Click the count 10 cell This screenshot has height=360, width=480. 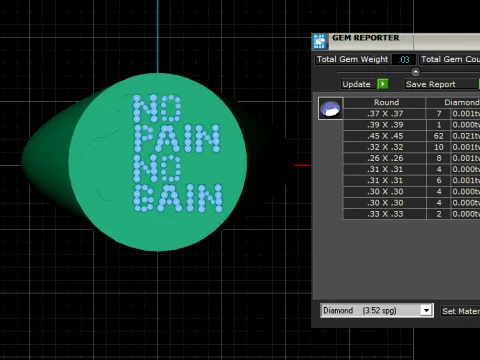click(x=439, y=147)
